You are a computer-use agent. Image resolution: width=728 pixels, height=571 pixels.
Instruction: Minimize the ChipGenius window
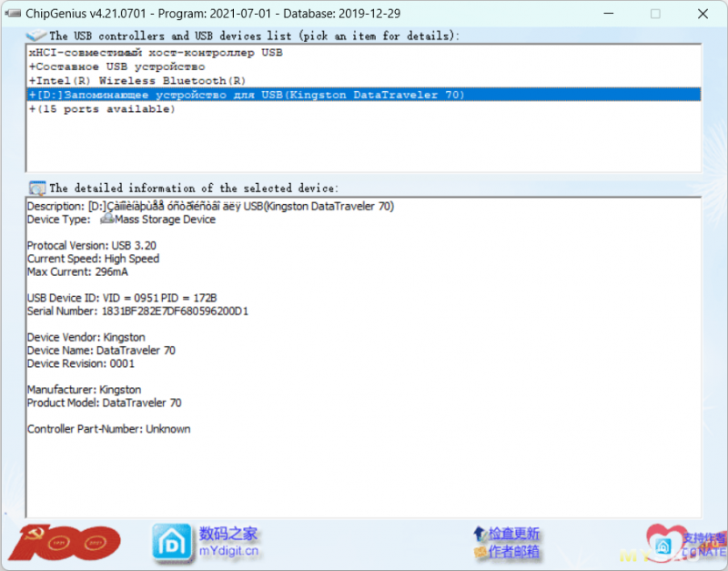pyautogui.click(x=608, y=14)
